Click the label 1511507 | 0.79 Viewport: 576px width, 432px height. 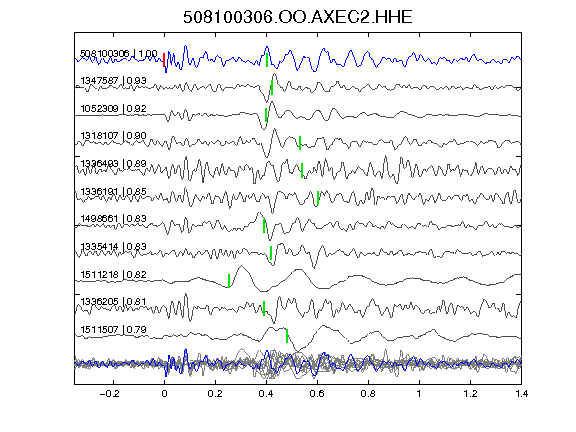(114, 330)
